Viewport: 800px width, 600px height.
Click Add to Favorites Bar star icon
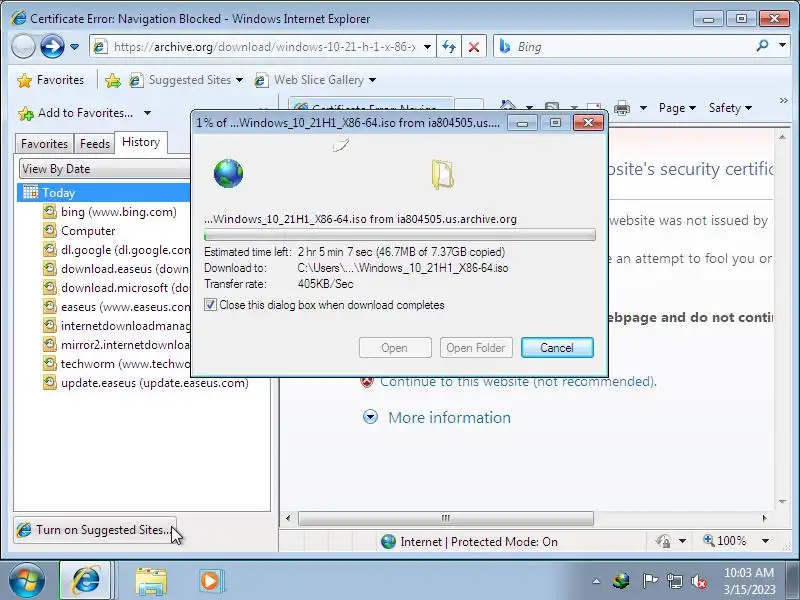pos(113,80)
